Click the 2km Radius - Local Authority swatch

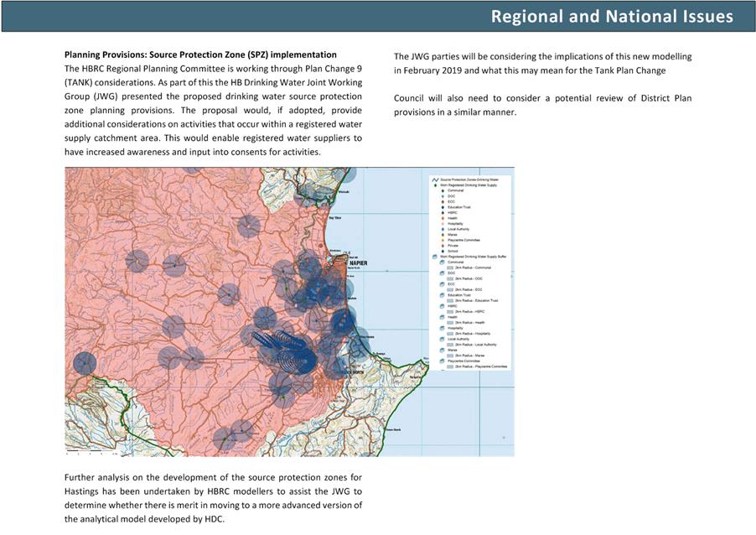tap(450, 345)
